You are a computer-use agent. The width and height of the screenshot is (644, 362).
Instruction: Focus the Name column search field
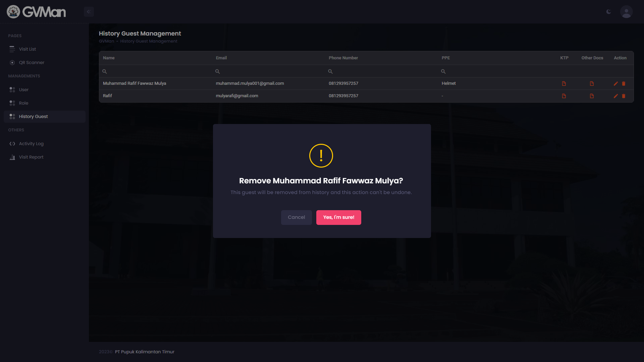tap(155, 71)
